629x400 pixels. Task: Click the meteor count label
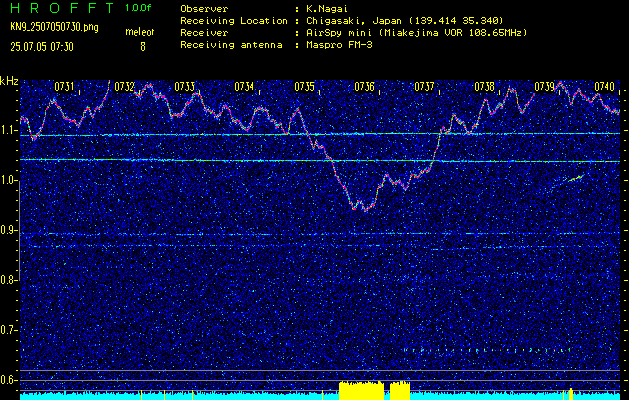point(140,32)
